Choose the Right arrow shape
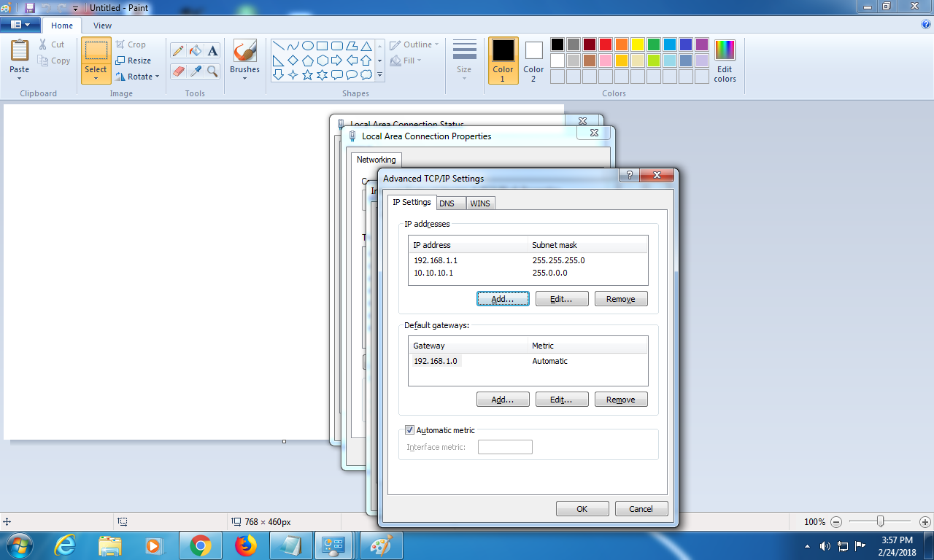934x560 pixels. pyautogui.click(x=336, y=60)
